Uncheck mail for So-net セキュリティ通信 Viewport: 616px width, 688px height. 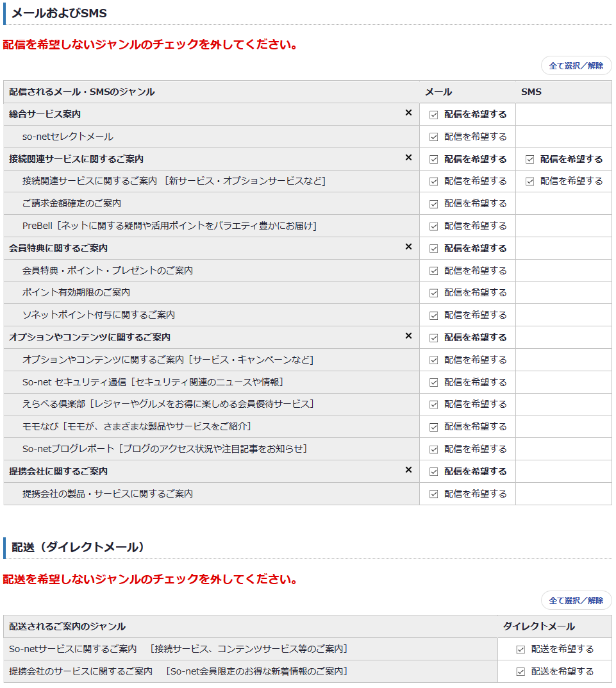tap(434, 382)
